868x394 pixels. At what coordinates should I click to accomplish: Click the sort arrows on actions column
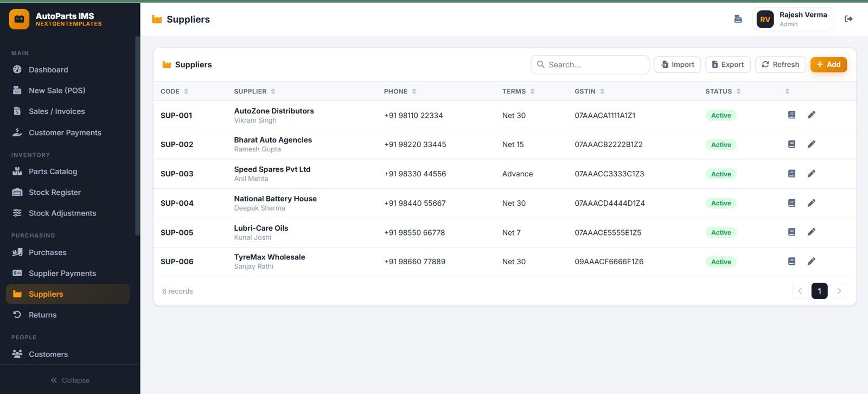[x=787, y=91]
